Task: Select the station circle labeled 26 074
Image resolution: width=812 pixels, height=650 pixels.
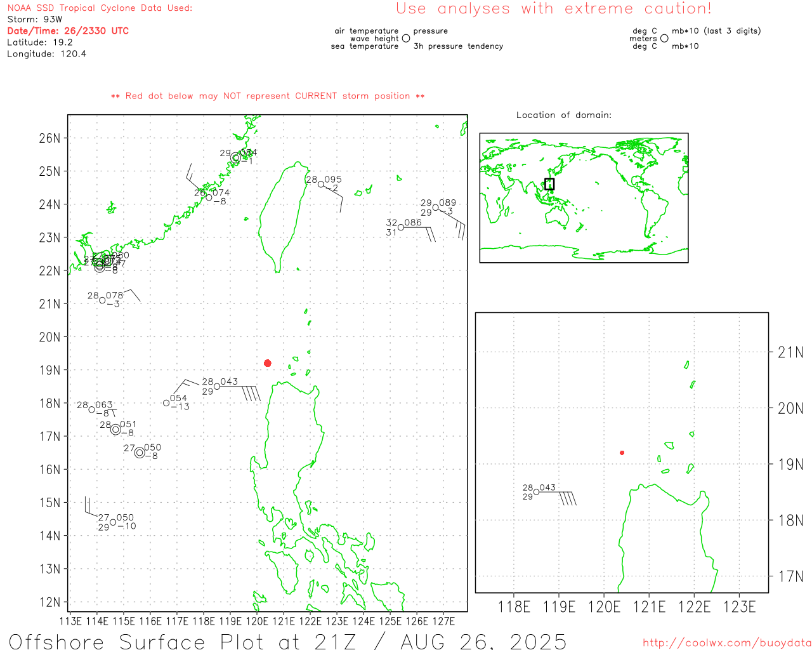Action: pos(209,197)
